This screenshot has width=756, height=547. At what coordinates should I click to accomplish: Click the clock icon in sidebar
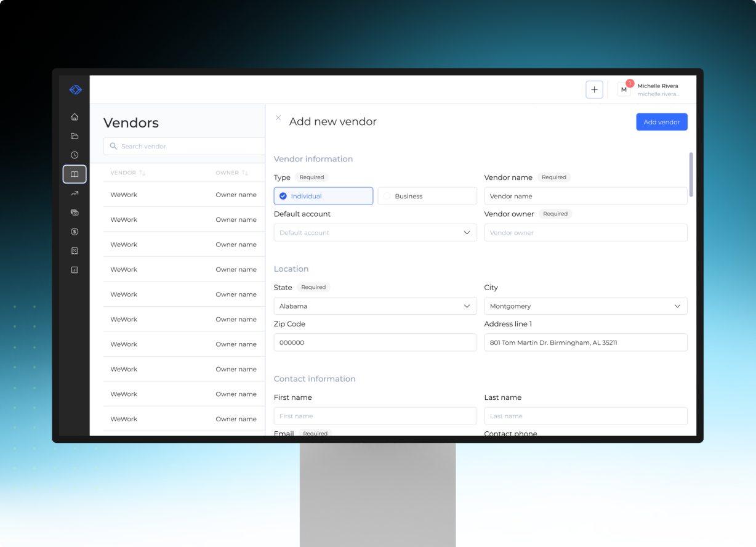pyautogui.click(x=74, y=155)
